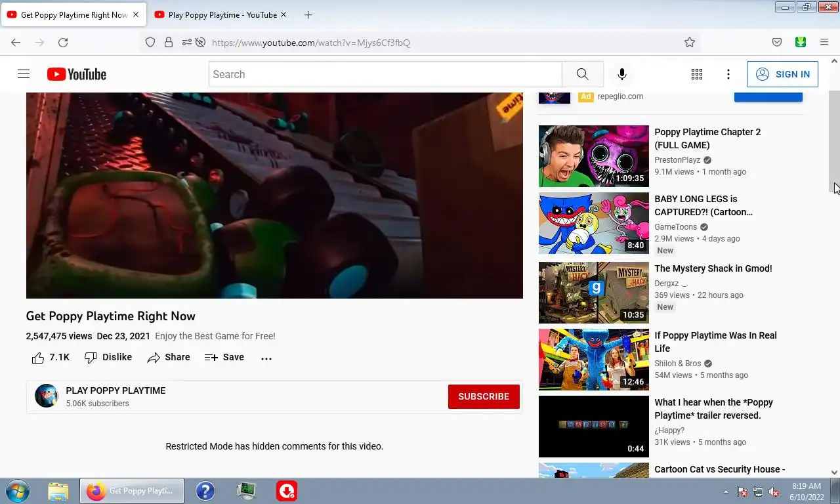Open 'Cartoon Cat vs Security House' title
Screen dimensions: 840x504
tap(719, 469)
